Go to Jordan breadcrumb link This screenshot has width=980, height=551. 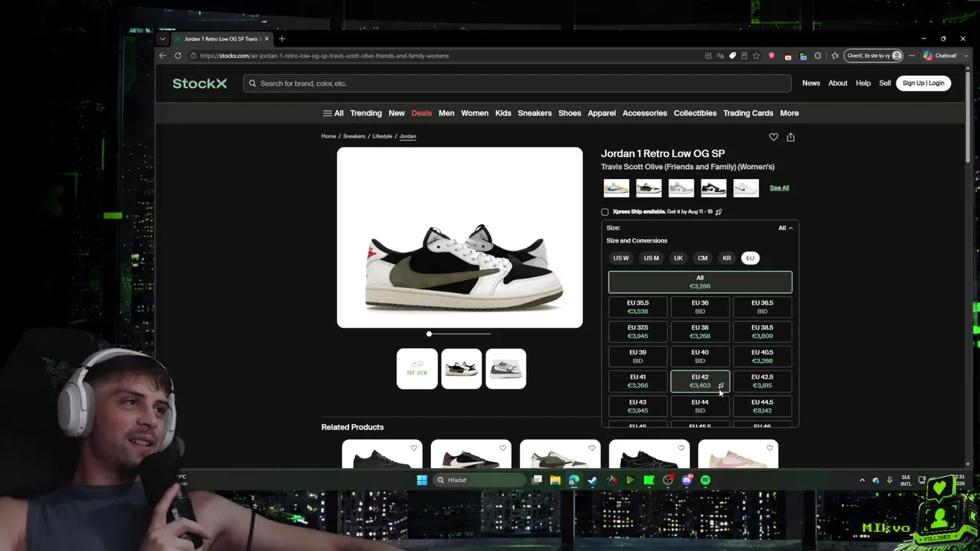coord(407,136)
